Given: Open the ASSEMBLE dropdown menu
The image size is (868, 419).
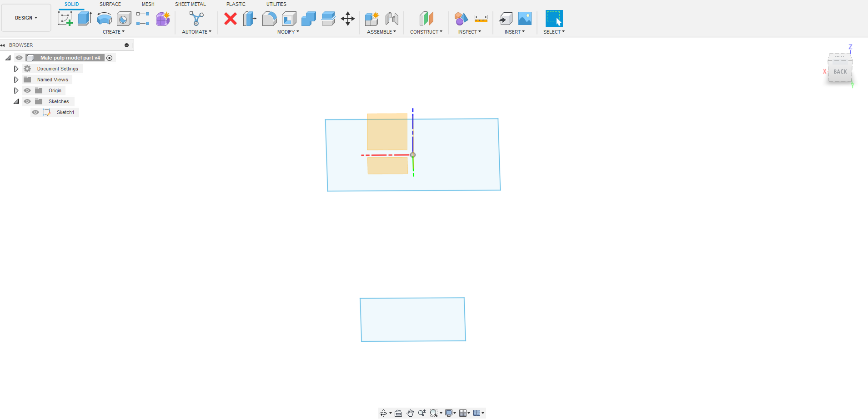Looking at the screenshot, I should 381,32.
